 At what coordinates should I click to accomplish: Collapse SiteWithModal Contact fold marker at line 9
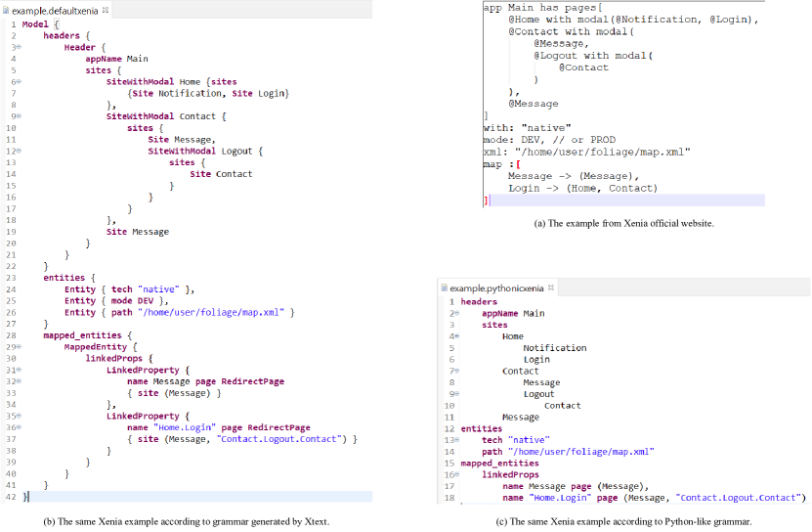click(x=20, y=116)
